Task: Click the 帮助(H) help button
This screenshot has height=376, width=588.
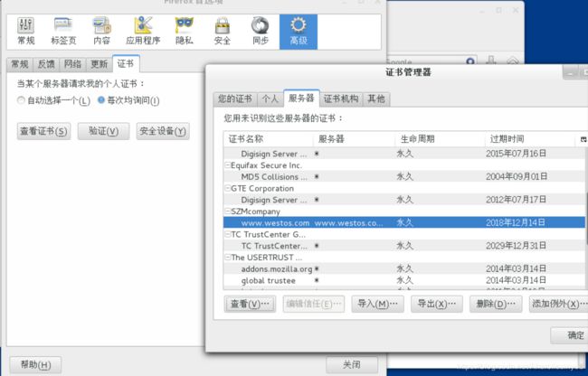Action: (x=35, y=364)
